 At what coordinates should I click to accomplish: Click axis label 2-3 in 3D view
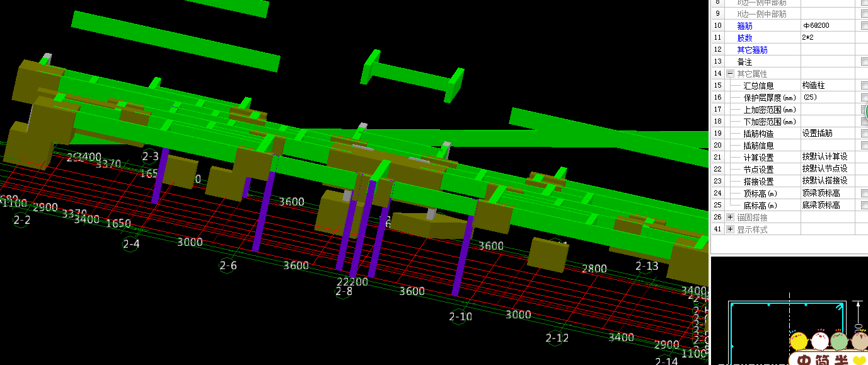pos(151,156)
